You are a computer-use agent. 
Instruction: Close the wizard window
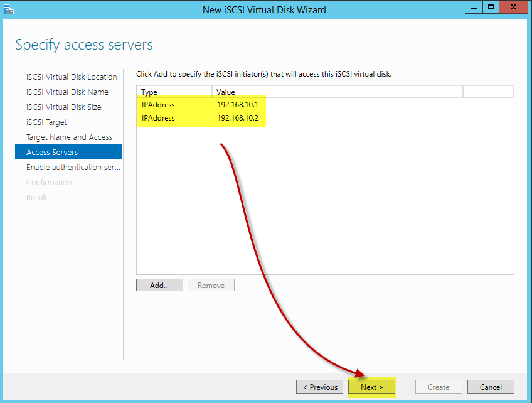coord(514,8)
